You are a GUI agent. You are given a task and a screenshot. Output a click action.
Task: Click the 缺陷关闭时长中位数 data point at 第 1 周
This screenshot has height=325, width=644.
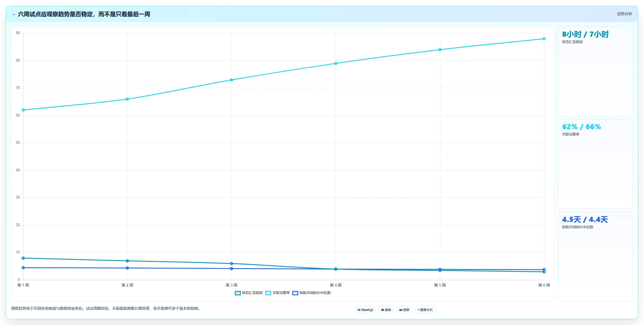click(23, 268)
